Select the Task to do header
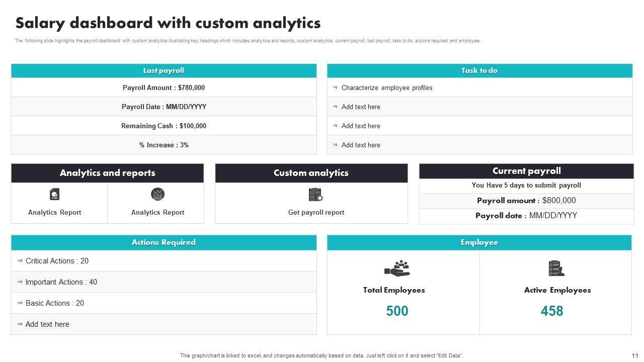This screenshot has height=362, width=644. tap(479, 71)
